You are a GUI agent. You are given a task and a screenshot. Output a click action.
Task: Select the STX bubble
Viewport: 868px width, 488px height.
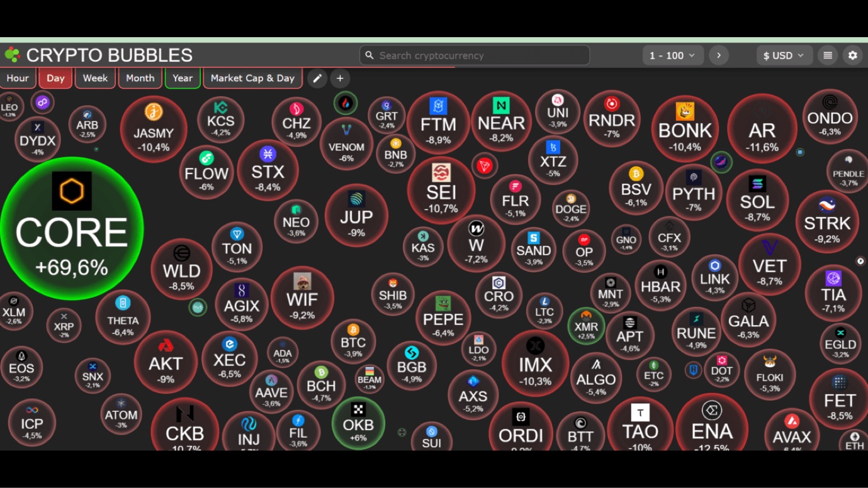(x=268, y=170)
